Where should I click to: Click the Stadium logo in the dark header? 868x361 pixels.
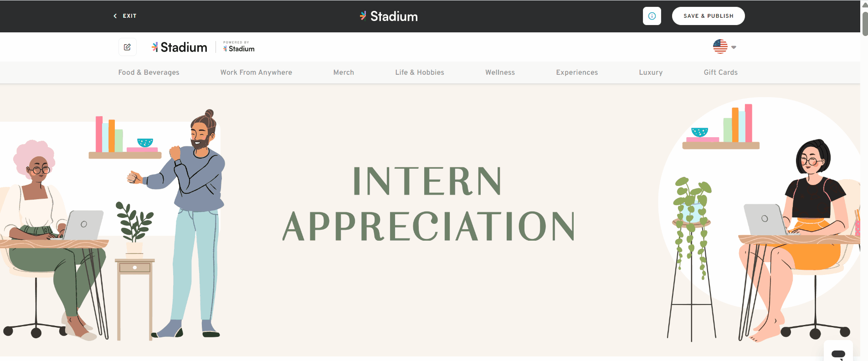tap(388, 16)
